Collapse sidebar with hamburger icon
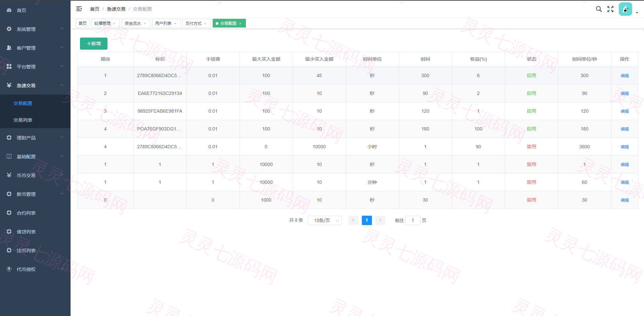 click(79, 9)
